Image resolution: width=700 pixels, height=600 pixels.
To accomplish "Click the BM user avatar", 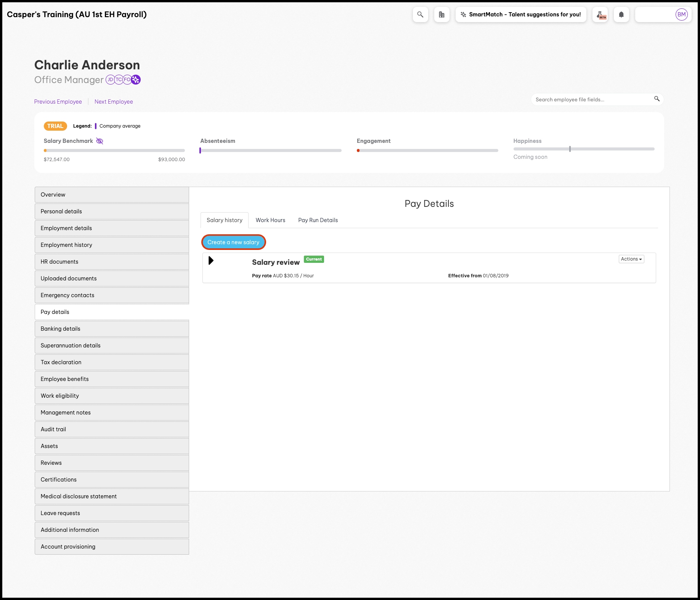I will point(681,14).
